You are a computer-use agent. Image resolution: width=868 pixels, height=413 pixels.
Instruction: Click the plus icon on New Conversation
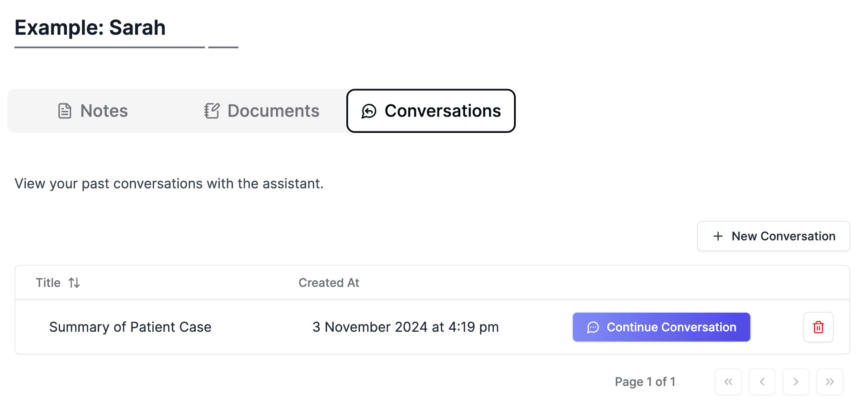pyautogui.click(x=718, y=236)
